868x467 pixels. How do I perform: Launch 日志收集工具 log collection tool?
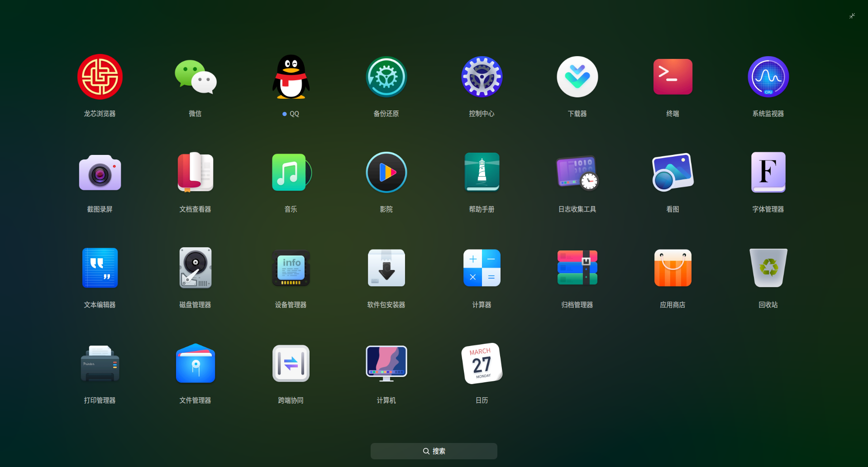(577, 173)
